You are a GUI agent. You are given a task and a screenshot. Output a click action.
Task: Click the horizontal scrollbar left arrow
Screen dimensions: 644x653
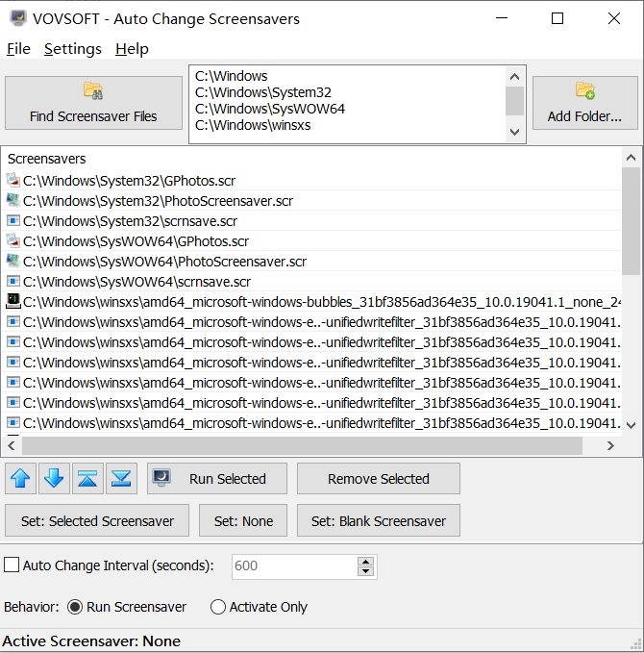(12, 445)
